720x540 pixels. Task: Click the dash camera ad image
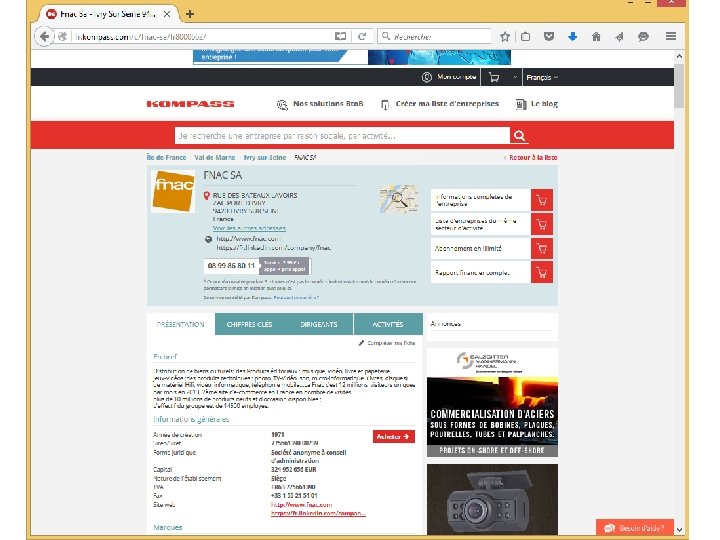(492, 499)
